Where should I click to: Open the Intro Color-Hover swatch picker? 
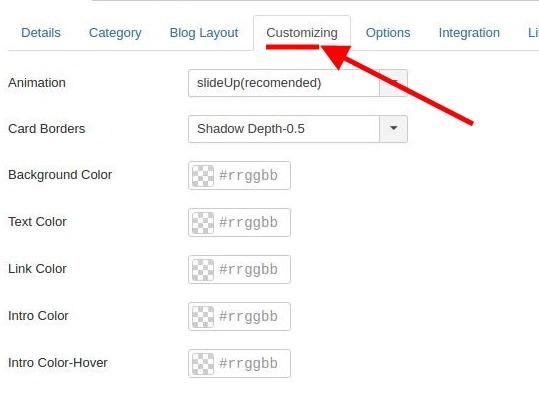tap(203, 363)
